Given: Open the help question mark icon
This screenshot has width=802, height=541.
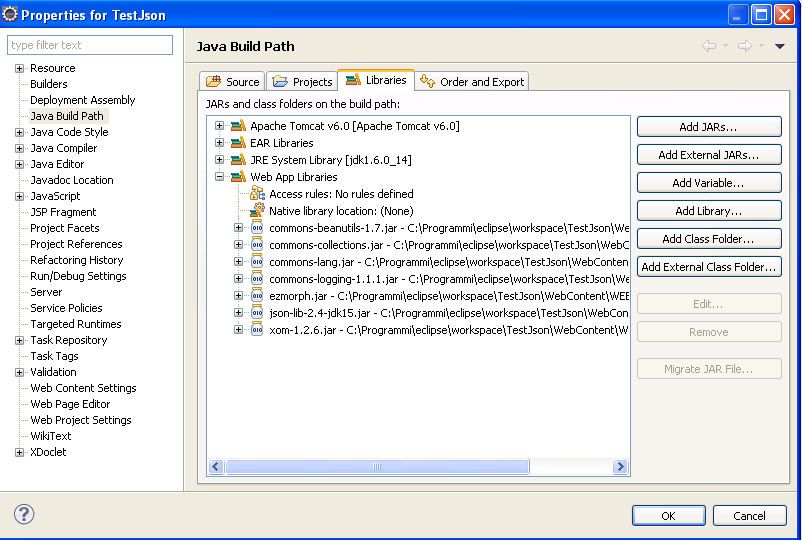Looking at the screenshot, I should pyautogui.click(x=24, y=514).
